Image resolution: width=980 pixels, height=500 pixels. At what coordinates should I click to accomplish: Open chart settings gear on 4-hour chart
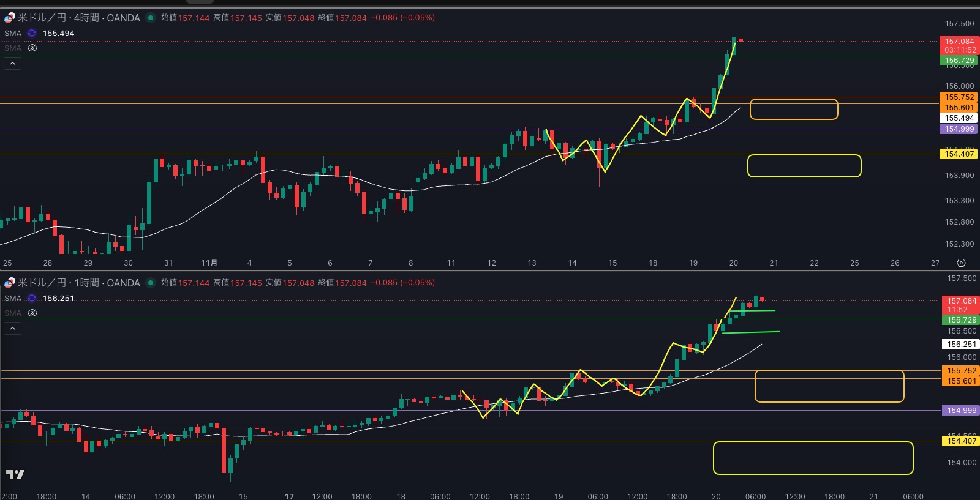[961, 263]
